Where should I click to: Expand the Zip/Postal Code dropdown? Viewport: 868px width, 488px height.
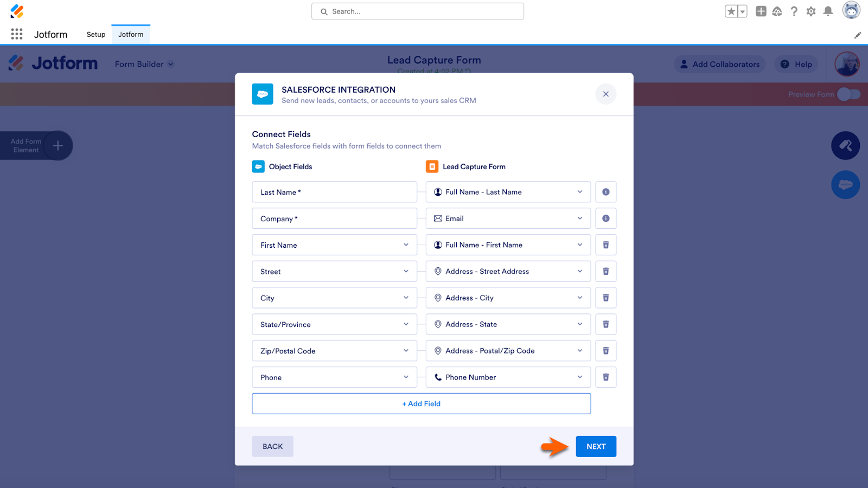click(334, 351)
